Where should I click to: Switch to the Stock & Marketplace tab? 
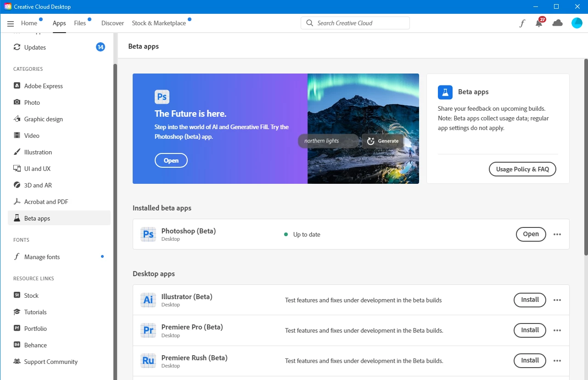point(159,23)
